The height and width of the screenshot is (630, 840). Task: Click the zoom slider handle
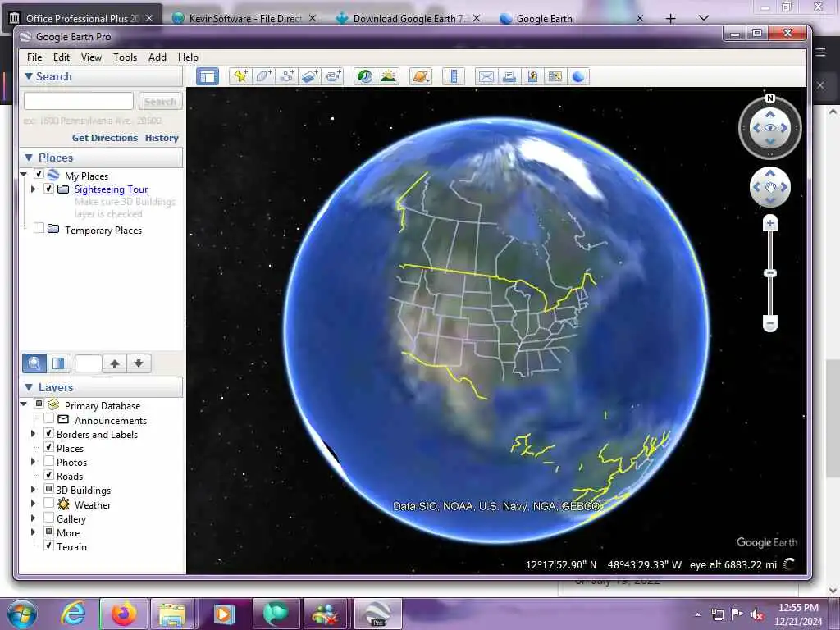coord(769,274)
